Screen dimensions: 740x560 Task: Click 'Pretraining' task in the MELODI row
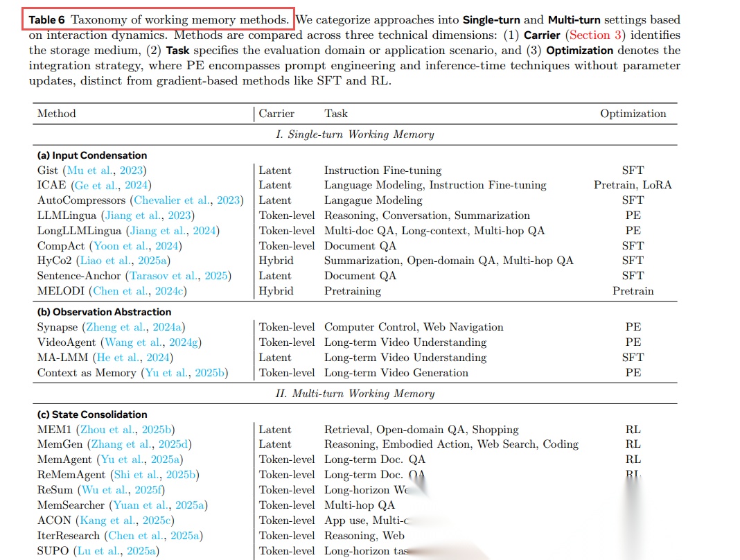point(353,291)
